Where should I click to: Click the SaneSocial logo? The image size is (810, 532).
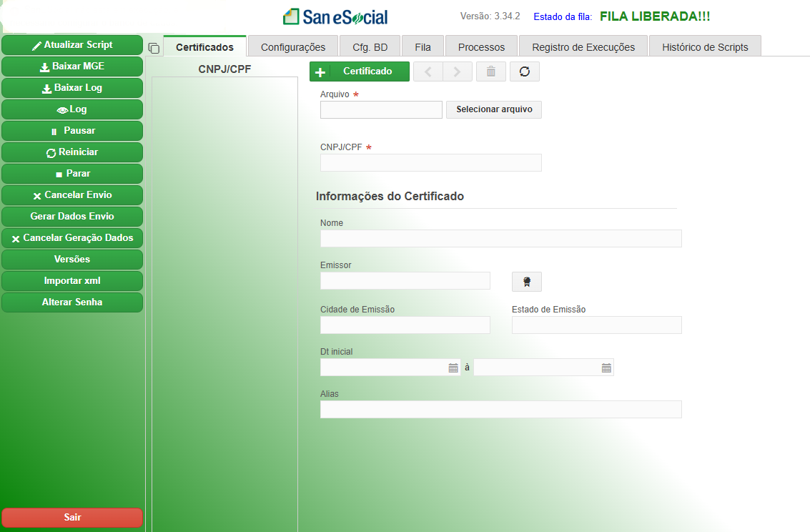335,17
